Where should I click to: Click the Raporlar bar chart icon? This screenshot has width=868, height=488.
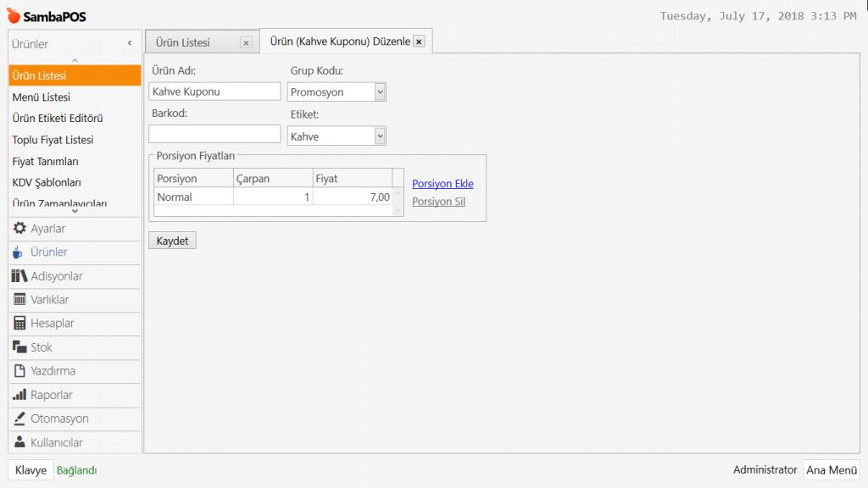tap(19, 395)
